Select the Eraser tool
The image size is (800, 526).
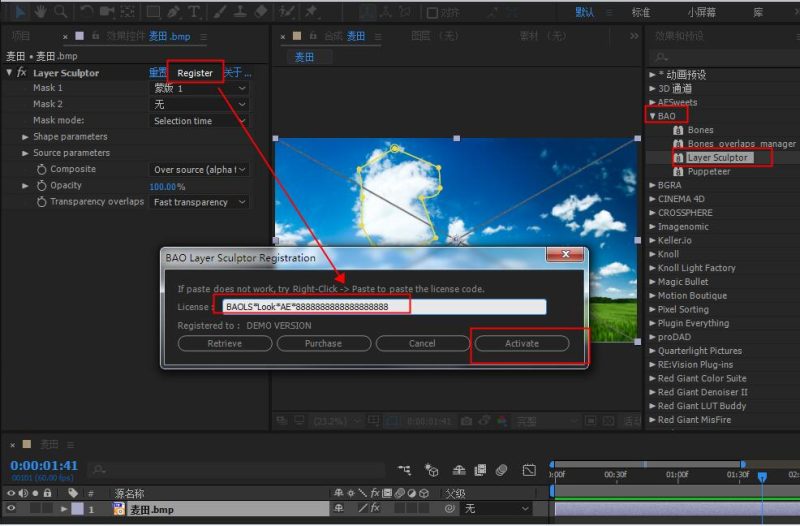click(261, 11)
